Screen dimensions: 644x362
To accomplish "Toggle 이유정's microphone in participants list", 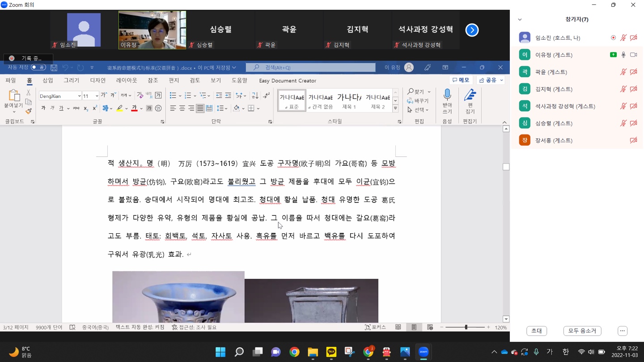I will [x=623, y=55].
